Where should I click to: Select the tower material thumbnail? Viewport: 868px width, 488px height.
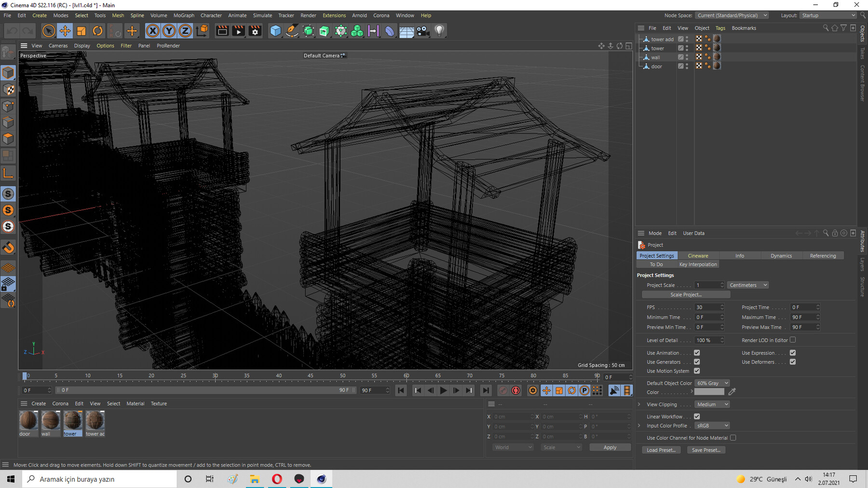click(73, 421)
